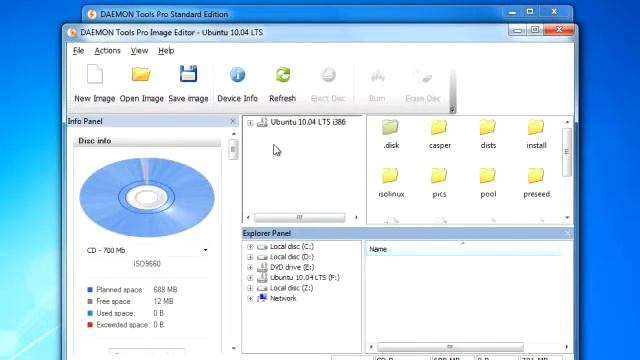Select the isolinux folder
This screenshot has height=360, width=640.
[x=391, y=176]
